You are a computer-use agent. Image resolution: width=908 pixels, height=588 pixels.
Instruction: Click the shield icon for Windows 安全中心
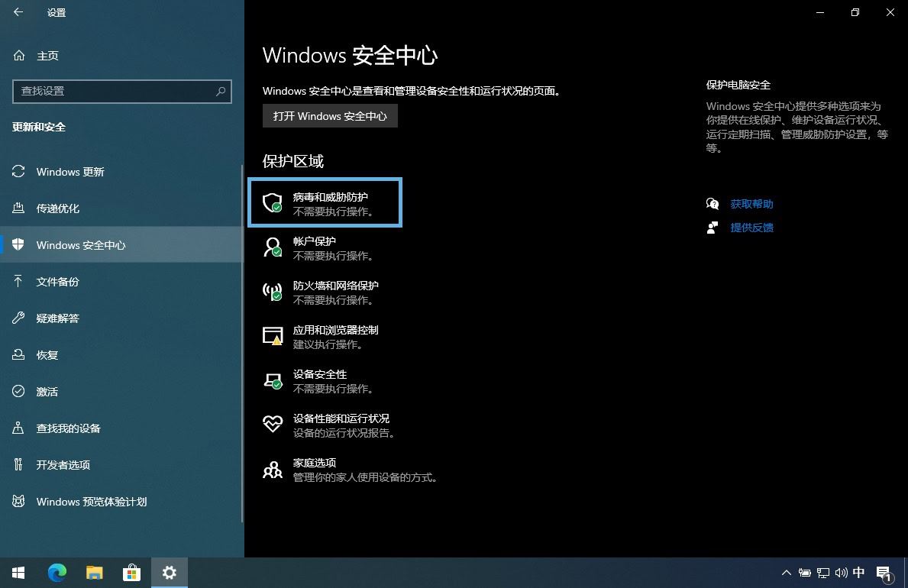18,244
